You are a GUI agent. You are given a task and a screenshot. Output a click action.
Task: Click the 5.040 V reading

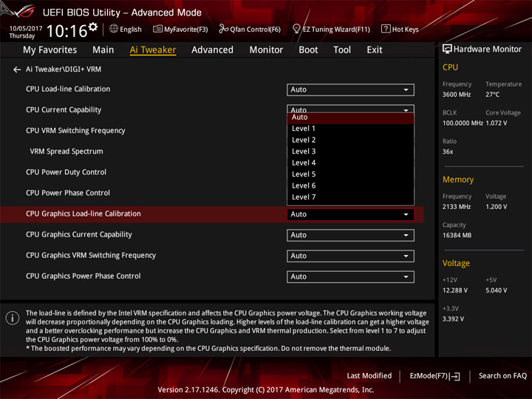(496, 290)
